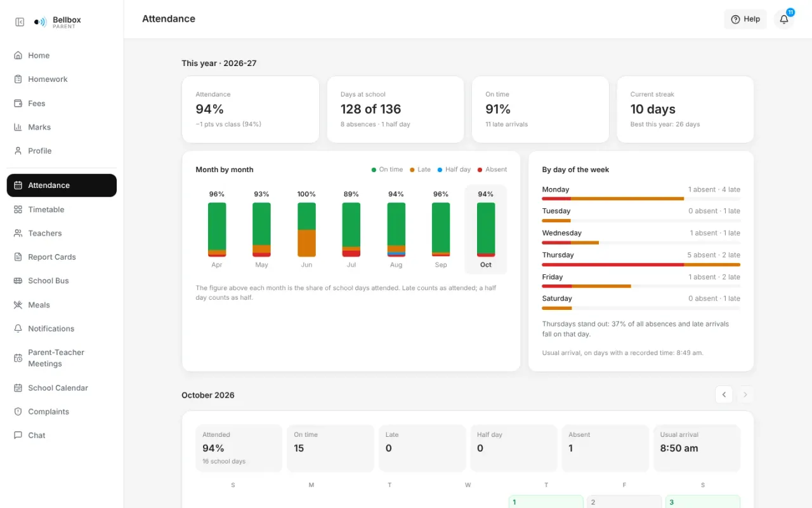Open the Marks chart icon
This screenshot has width=812, height=508.
point(18,127)
